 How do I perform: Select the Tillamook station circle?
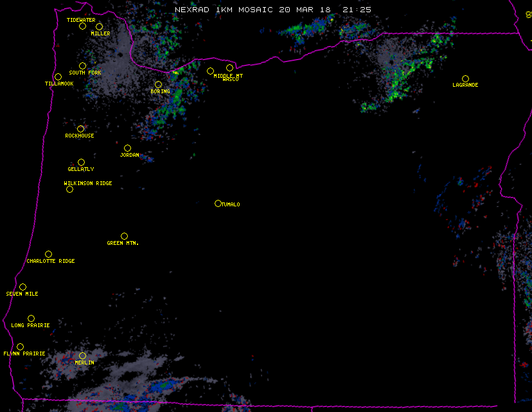coord(58,77)
